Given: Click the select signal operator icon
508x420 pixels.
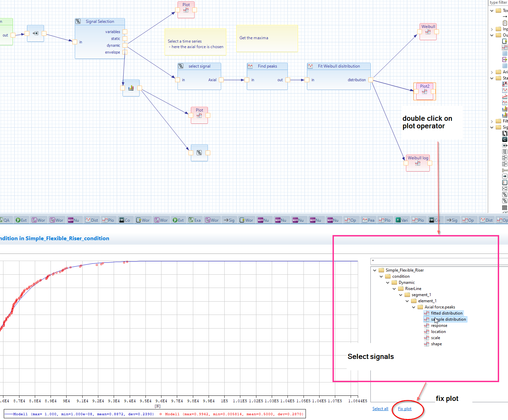Looking at the screenshot, I should 181,66.
